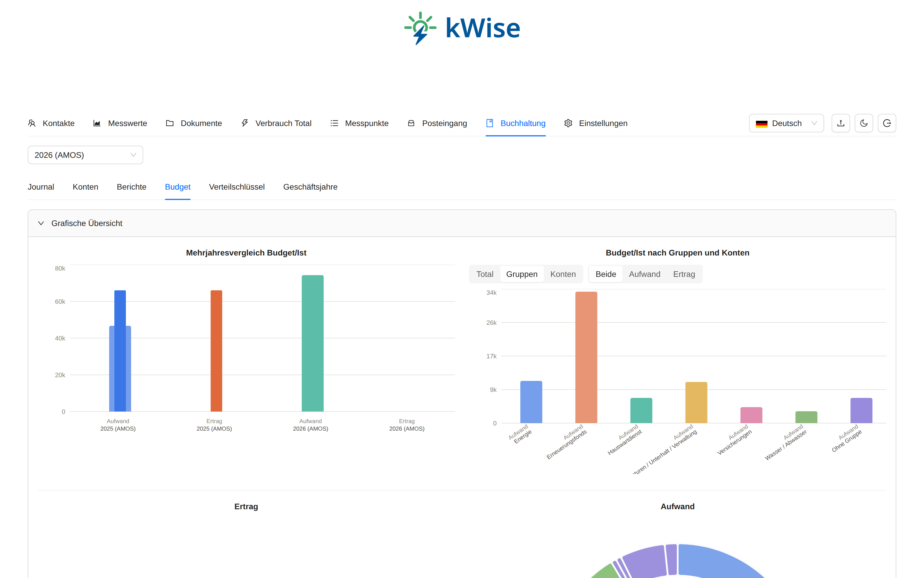Select the Buchhaltung tab
The height and width of the screenshot is (578, 924).
[515, 123]
